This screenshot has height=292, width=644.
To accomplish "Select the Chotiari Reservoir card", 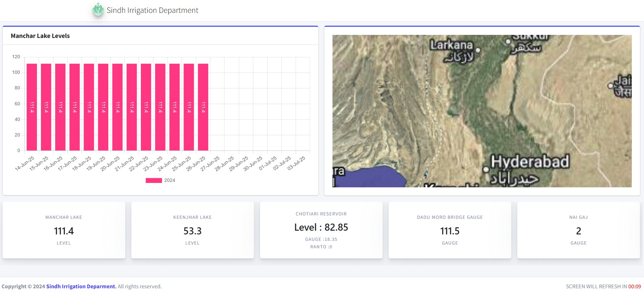I will click(x=321, y=230).
